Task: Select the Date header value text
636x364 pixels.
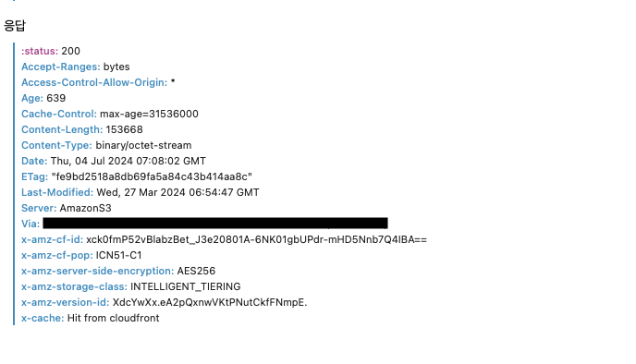Action: (128, 161)
